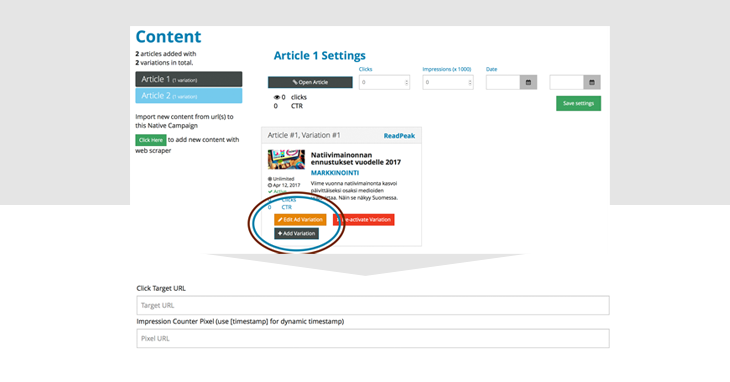Click 'Article #1, Variation #1' header text

click(304, 135)
